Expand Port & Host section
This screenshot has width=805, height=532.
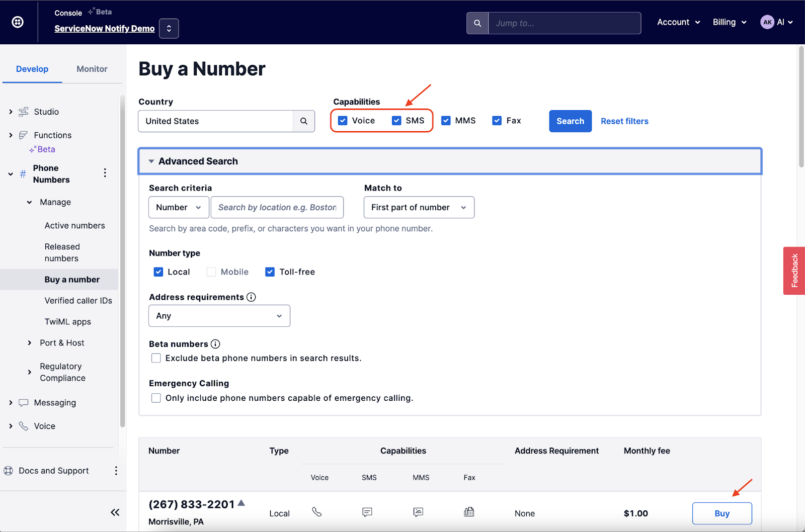coord(29,343)
